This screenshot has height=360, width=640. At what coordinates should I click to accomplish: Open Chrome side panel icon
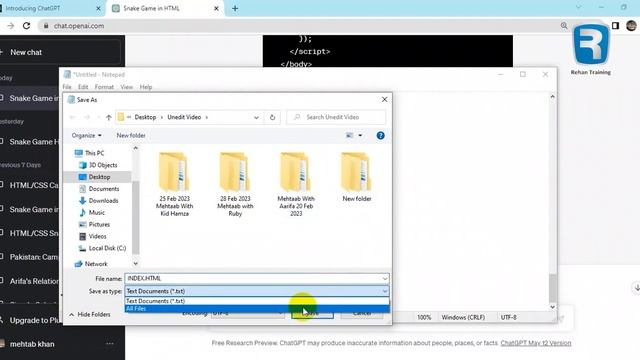tap(616, 26)
